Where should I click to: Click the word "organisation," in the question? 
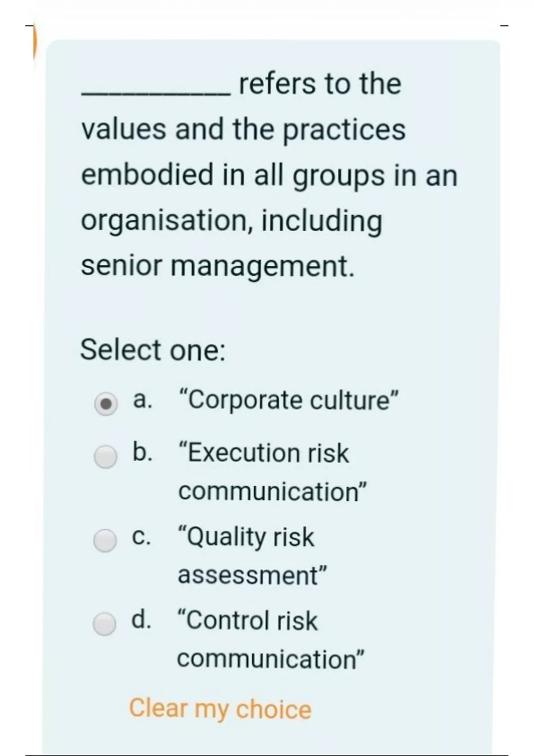pyautogui.click(x=168, y=220)
